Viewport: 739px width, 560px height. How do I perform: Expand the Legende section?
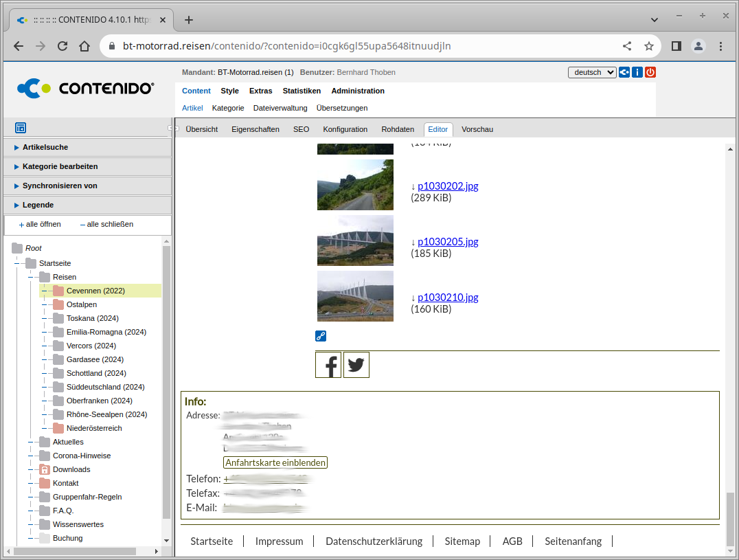38,205
